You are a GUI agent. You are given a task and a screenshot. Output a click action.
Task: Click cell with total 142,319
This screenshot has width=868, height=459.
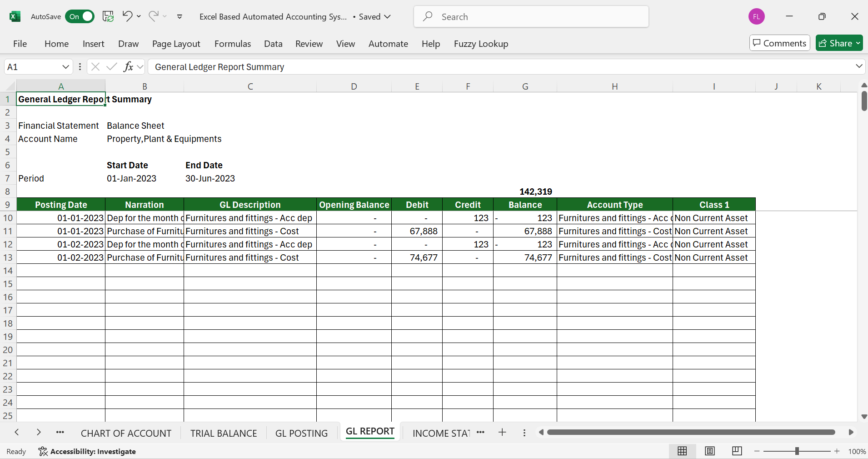tap(525, 192)
